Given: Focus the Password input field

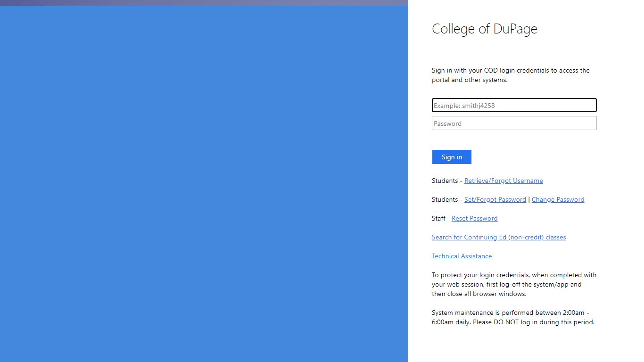Looking at the screenshot, I should [514, 123].
